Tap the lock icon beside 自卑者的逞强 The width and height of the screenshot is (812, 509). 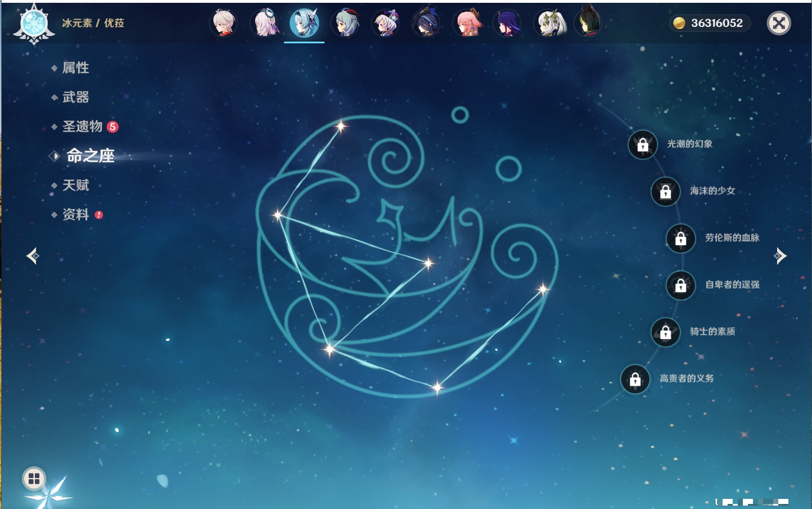coord(681,285)
